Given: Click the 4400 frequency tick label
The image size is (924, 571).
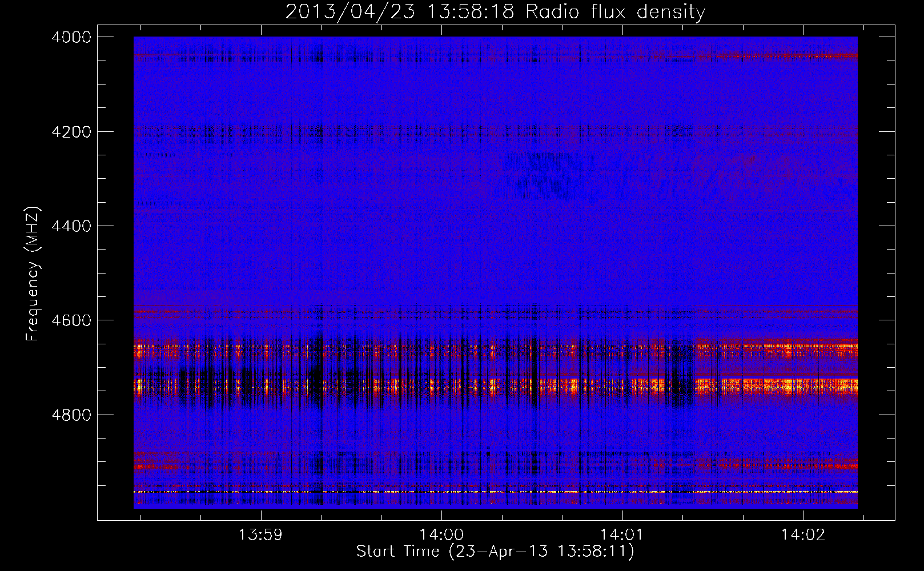Looking at the screenshot, I should point(71,226).
